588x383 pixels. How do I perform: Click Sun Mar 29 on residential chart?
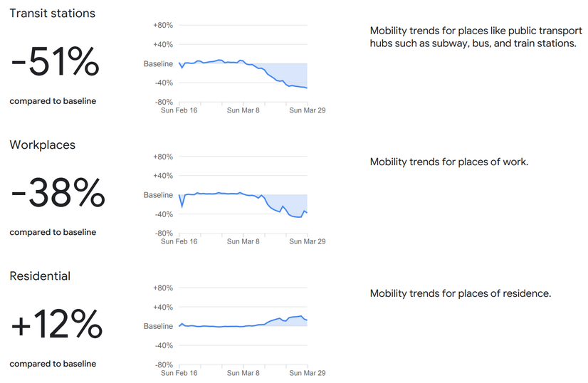coord(307,373)
